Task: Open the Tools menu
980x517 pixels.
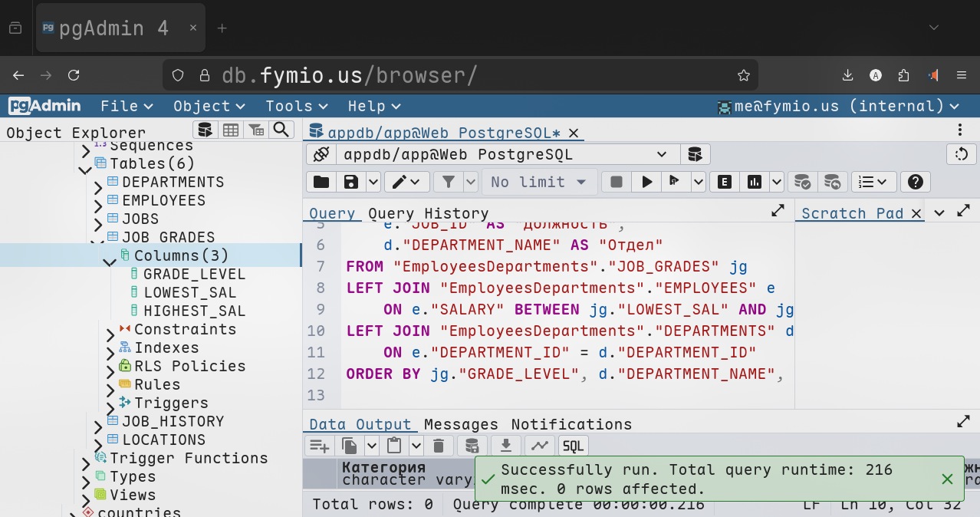Action: point(296,106)
